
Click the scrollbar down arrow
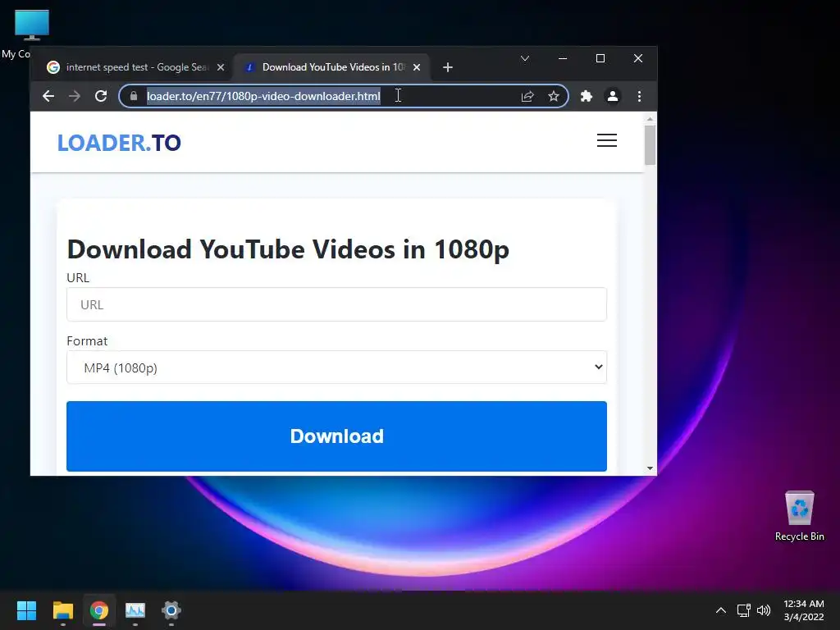(x=650, y=468)
